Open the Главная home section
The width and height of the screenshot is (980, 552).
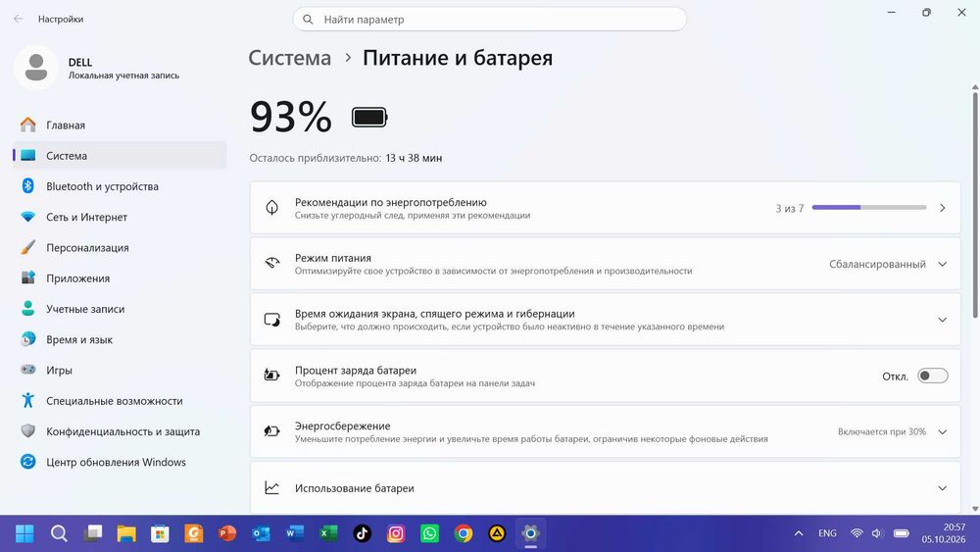click(x=120, y=125)
